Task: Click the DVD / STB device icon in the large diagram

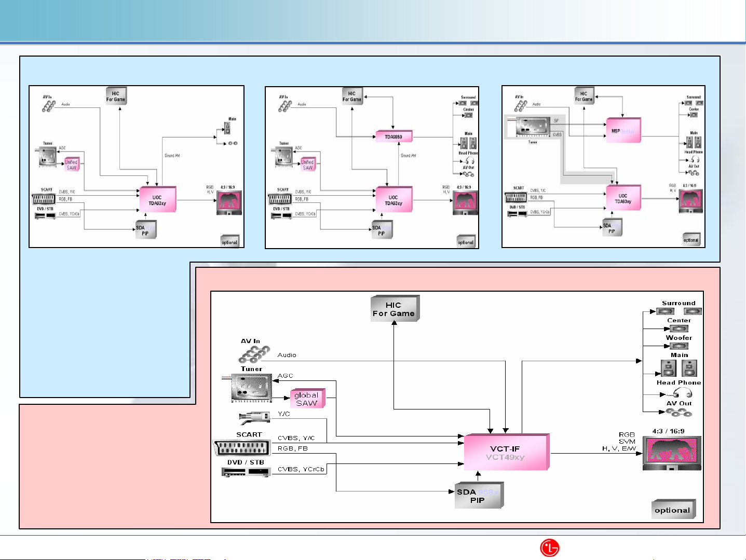Action: (x=246, y=472)
